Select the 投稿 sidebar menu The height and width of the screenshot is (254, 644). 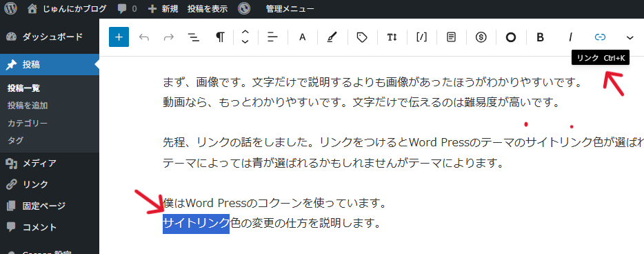point(49,64)
